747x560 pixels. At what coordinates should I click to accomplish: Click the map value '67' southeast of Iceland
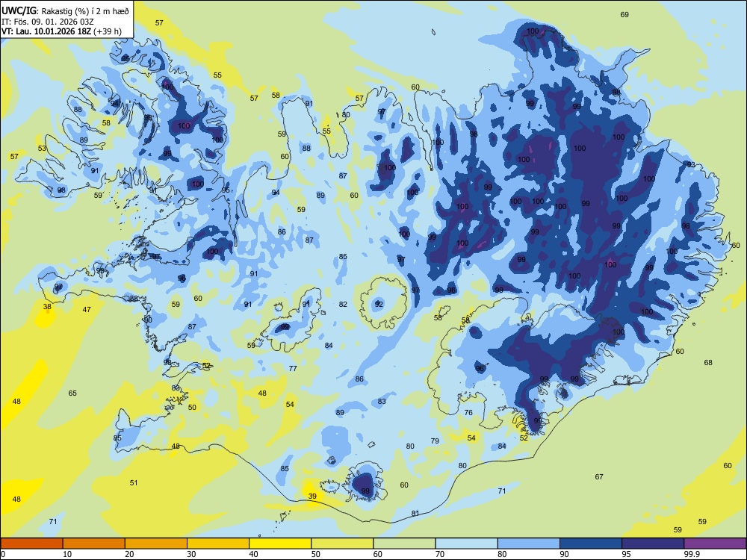point(599,476)
